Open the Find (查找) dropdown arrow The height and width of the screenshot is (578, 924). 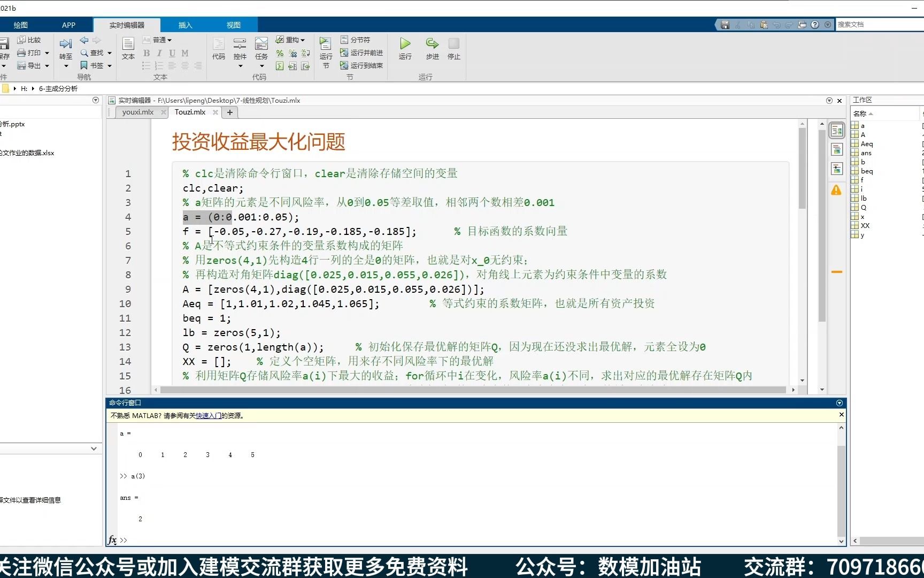click(110, 53)
